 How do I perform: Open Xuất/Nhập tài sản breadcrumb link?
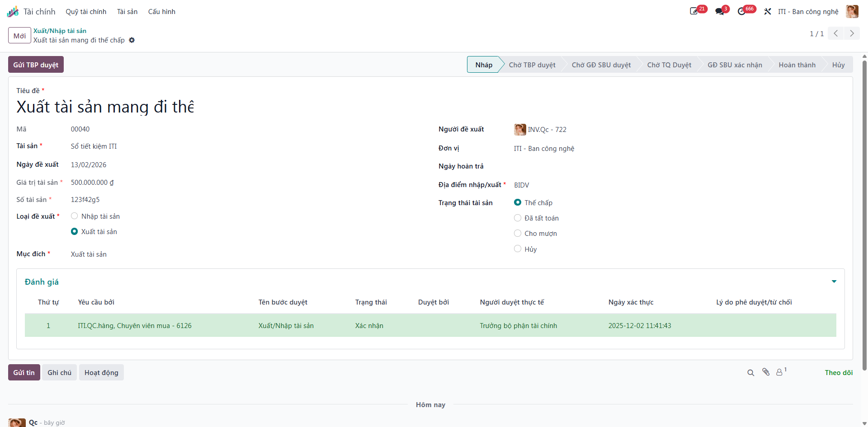(60, 31)
